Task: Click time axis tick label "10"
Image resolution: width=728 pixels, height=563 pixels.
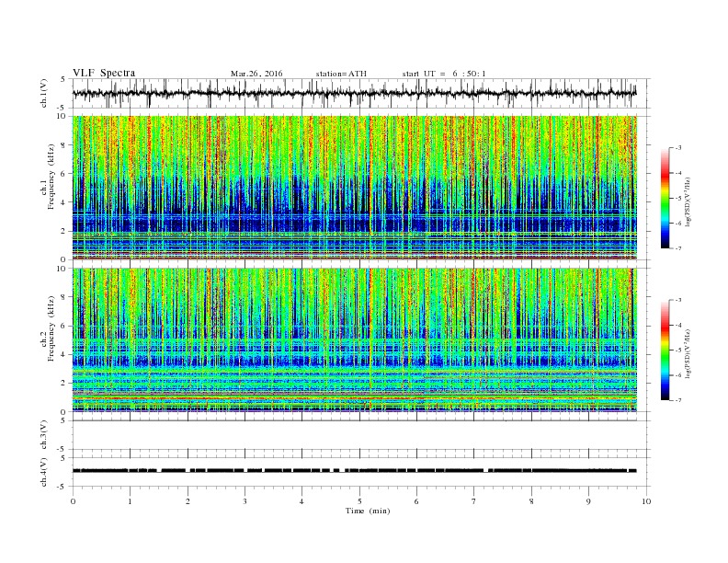Action: [x=646, y=501]
